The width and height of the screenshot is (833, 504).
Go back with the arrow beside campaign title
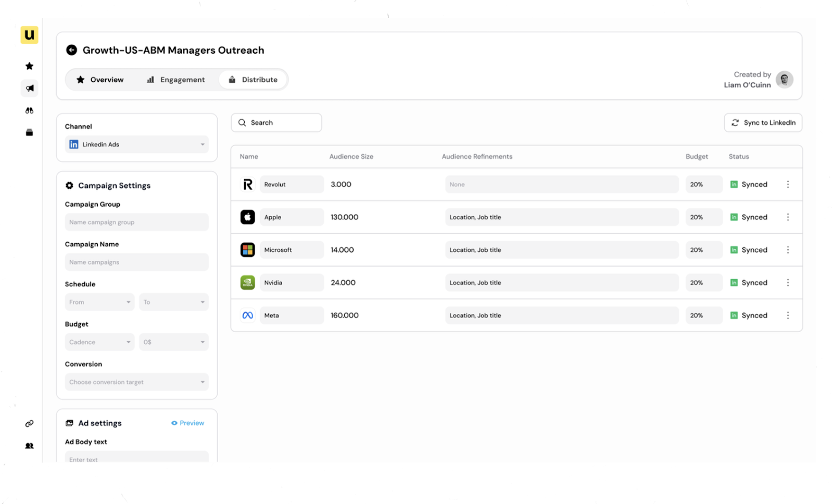click(72, 50)
